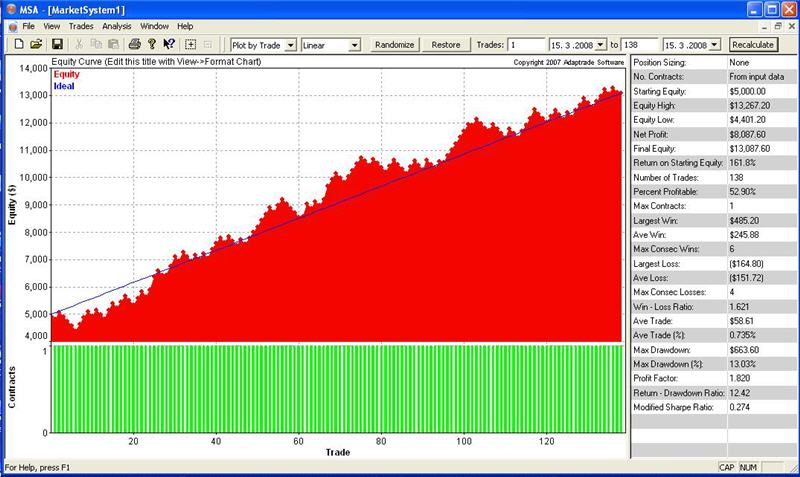Select the Ave Loss value ($151.72)
The width and height of the screenshot is (800, 477).
click(746, 278)
